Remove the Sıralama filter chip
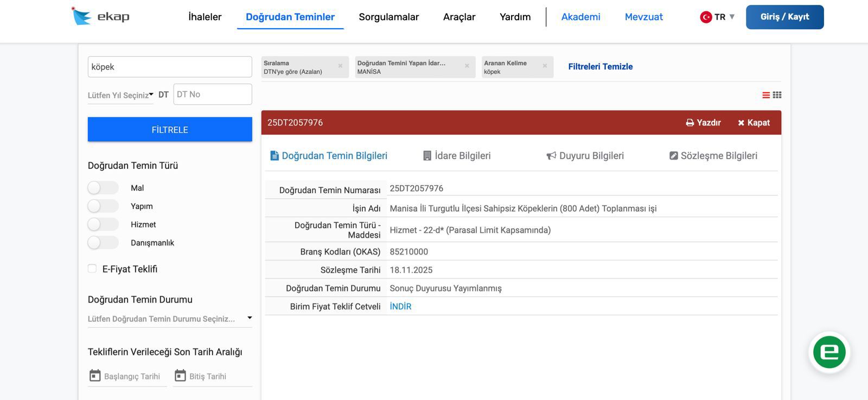Screen dimensions: 868x400 pos(340,66)
